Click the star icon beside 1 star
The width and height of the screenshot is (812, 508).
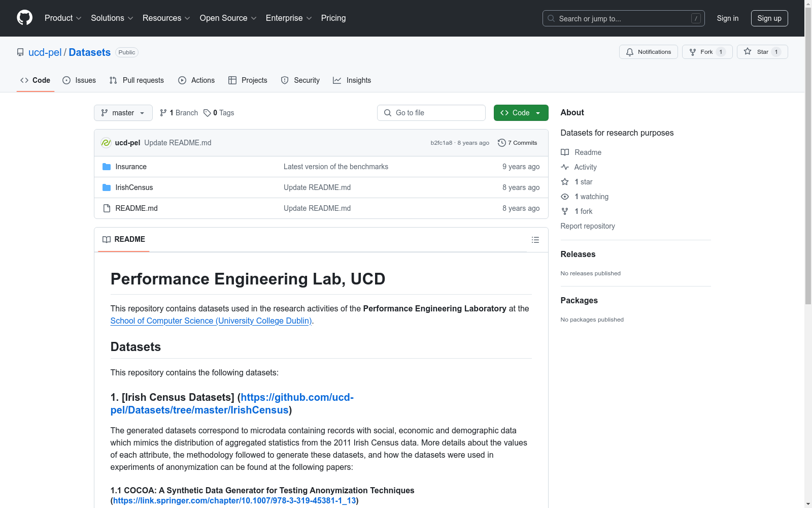coord(565,182)
